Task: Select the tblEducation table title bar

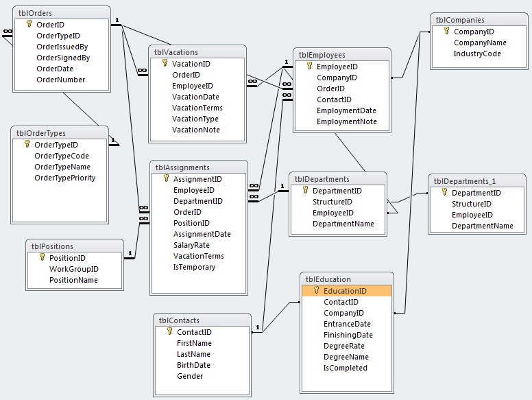Action: (x=347, y=279)
